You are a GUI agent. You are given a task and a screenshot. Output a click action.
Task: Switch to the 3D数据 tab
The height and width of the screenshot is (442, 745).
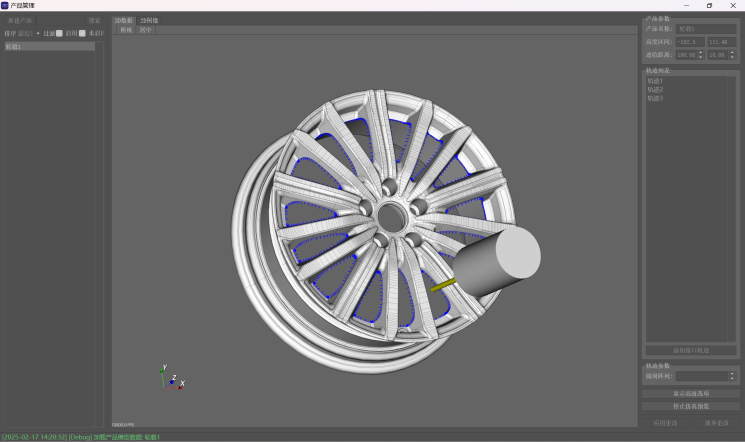(124, 20)
